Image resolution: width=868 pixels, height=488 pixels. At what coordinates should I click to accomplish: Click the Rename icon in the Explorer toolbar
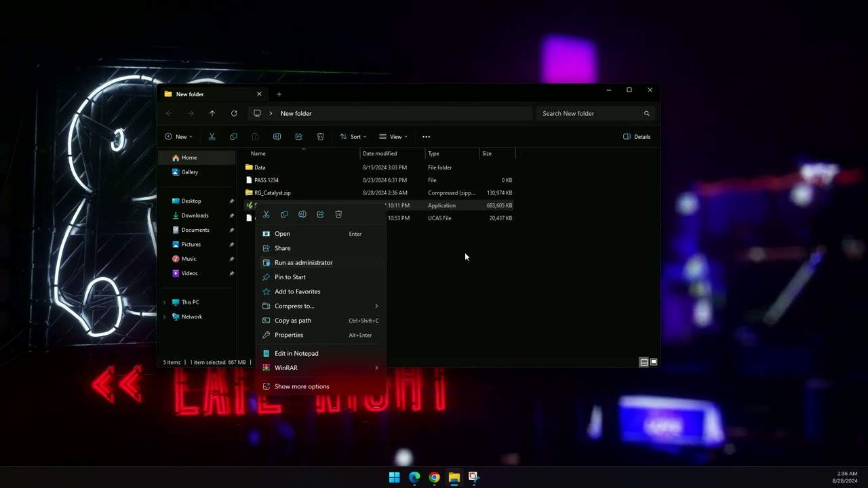[x=277, y=136]
